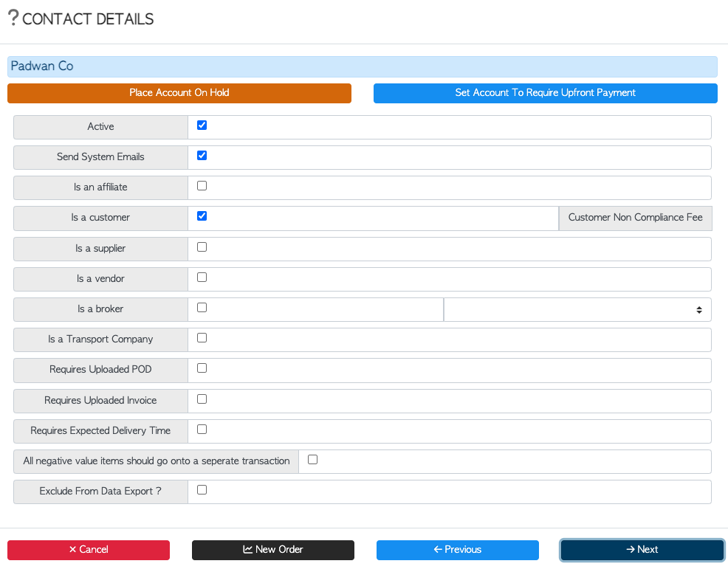Uncheck the Active checkbox

[202, 125]
